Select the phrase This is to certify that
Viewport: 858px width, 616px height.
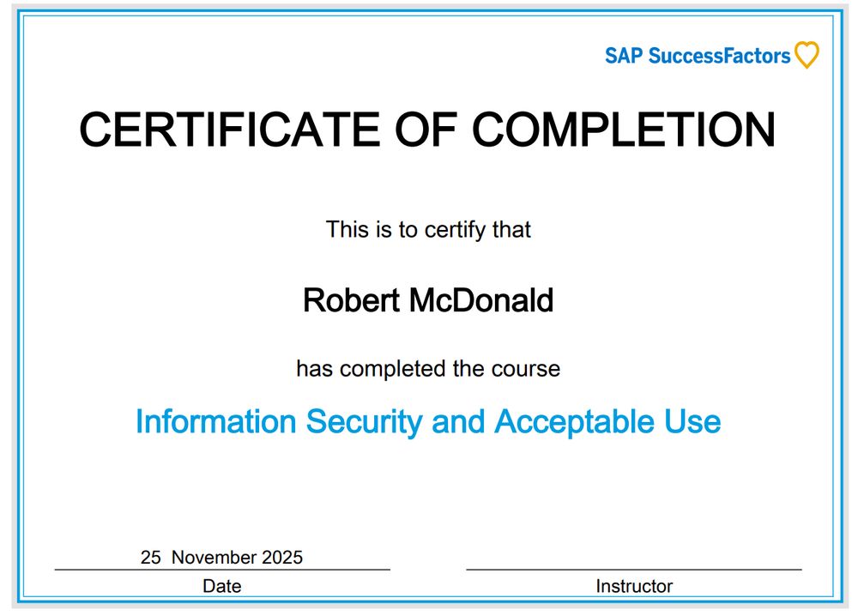(x=428, y=229)
